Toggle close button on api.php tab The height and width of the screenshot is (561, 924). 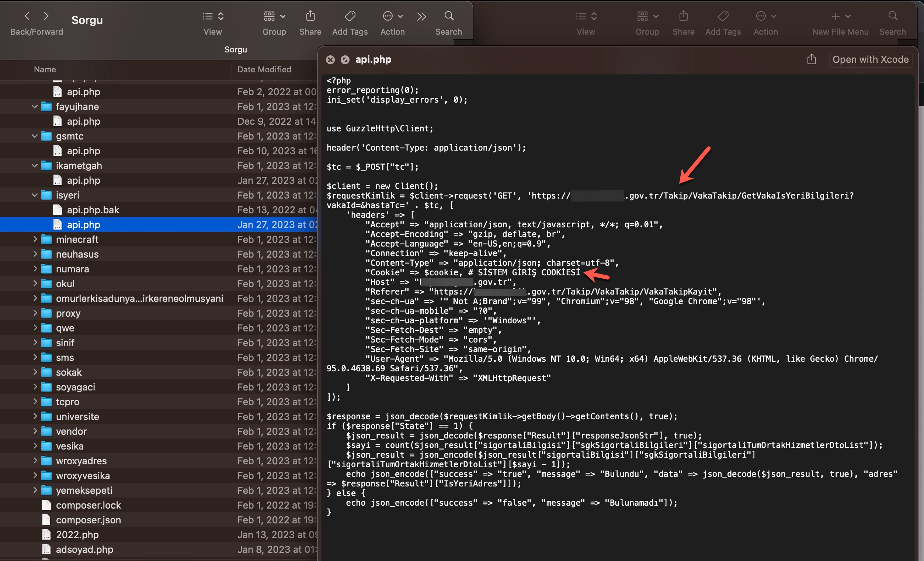pos(330,59)
